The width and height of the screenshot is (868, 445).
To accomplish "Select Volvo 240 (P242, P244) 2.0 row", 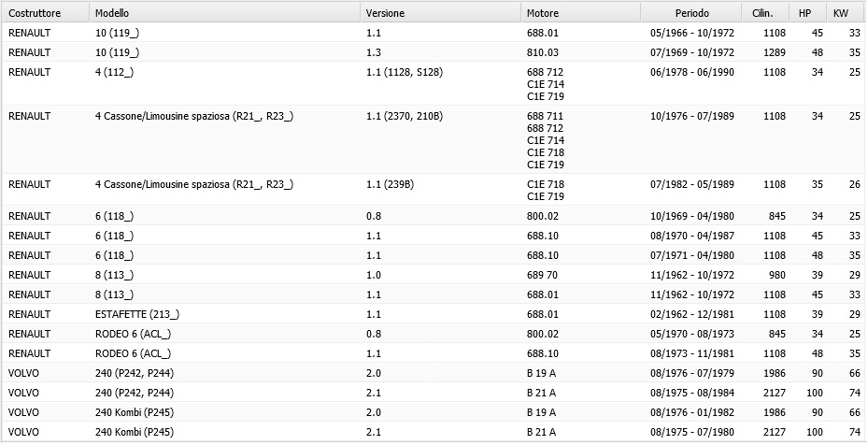I will click(x=434, y=373).
